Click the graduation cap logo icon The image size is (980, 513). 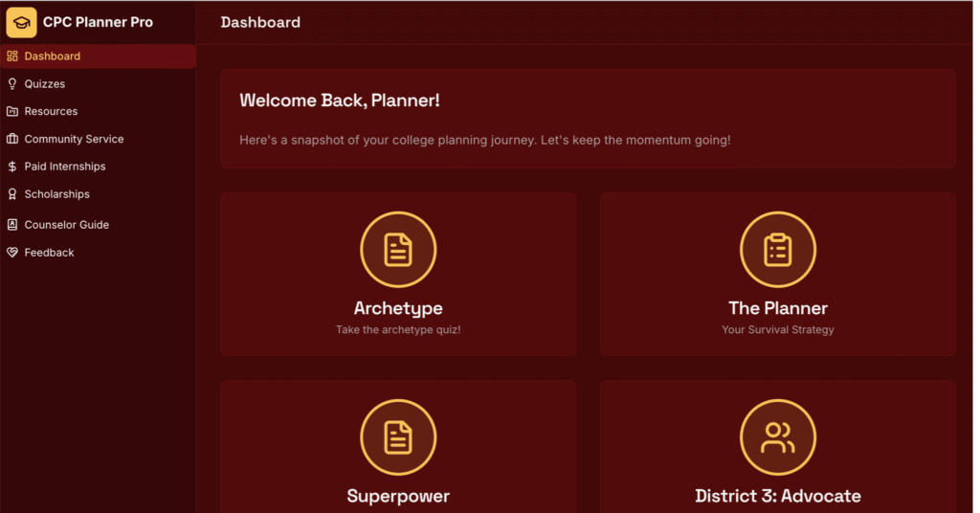pyautogui.click(x=21, y=22)
